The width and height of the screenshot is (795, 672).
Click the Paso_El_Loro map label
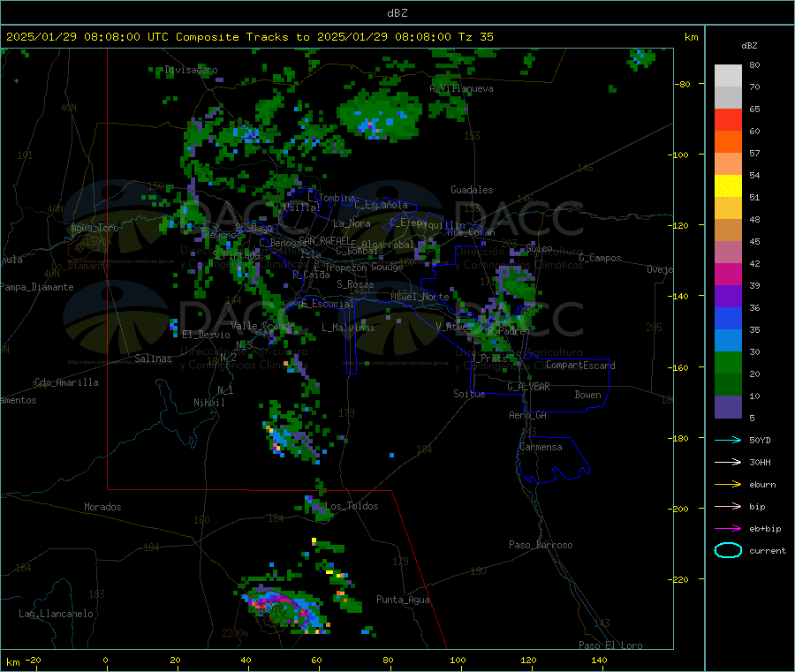pos(610,646)
